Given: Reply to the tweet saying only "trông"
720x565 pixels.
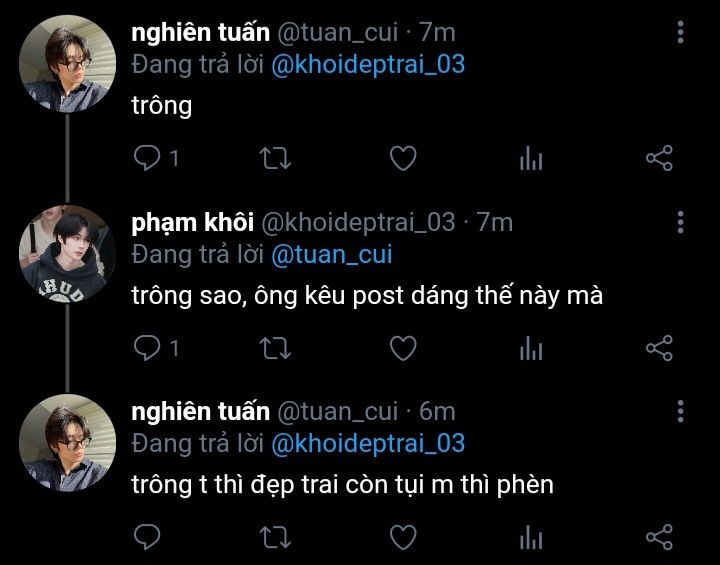Looking at the screenshot, I should tap(147, 158).
